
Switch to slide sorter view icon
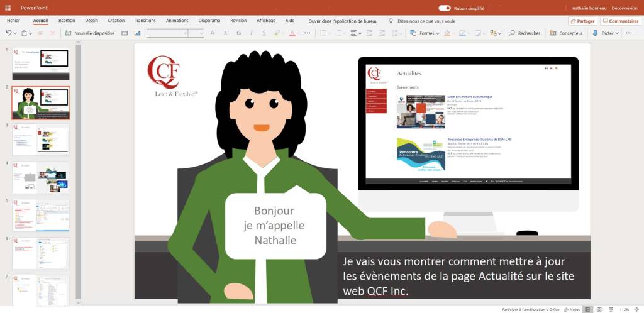(x=599, y=309)
